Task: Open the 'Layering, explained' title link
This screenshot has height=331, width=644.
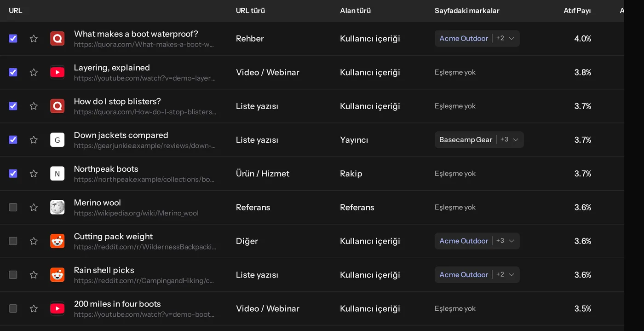Action: click(x=112, y=68)
